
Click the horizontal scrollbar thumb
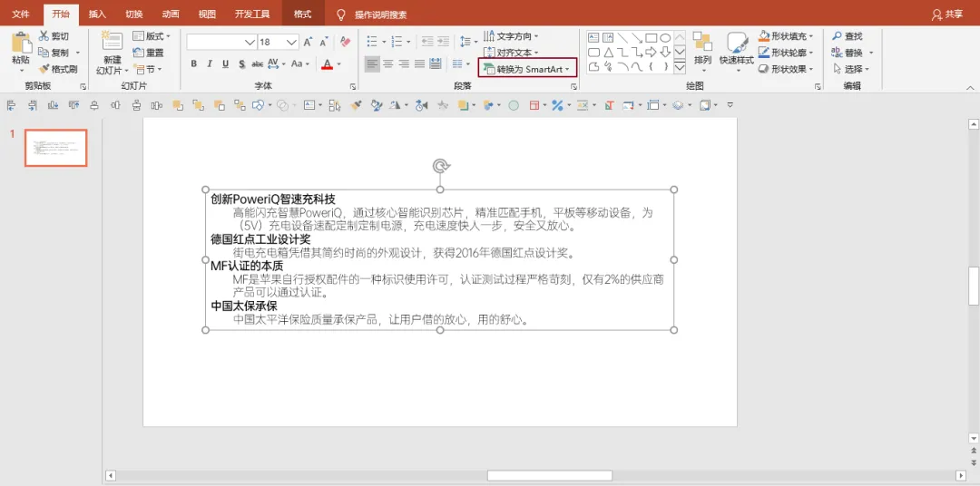pyautogui.click(x=549, y=475)
